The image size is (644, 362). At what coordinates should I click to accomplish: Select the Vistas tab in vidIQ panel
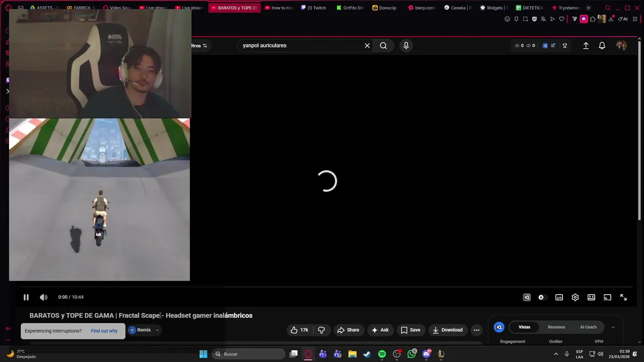point(524,327)
